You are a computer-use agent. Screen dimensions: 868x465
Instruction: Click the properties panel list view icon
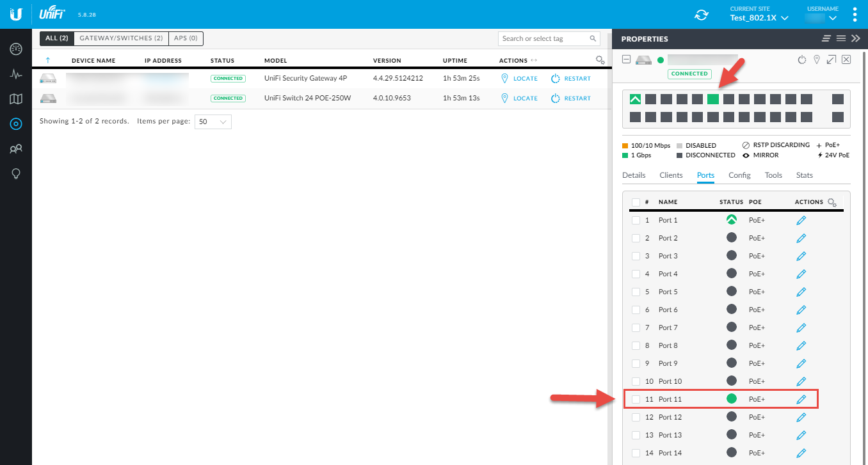tap(826, 39)
